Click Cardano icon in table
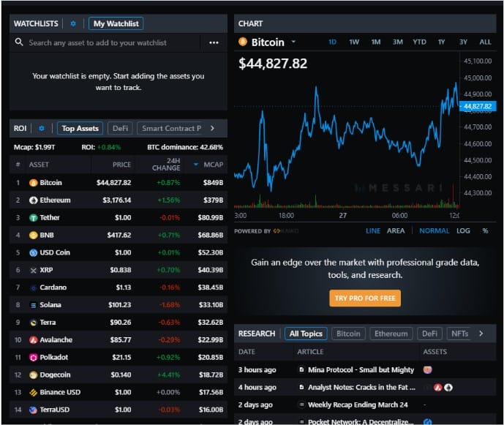This screenshot has width=504, height=425. [x=34, y=287]
